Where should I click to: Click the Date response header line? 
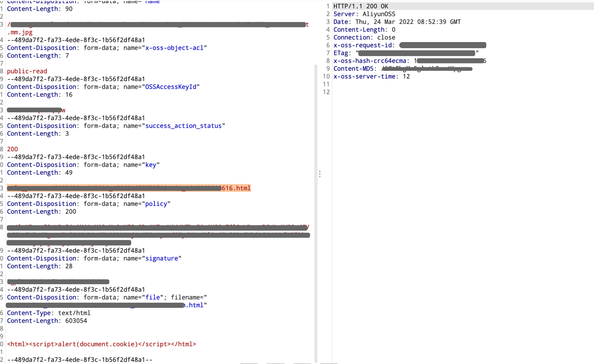click(x=397, y=22)
